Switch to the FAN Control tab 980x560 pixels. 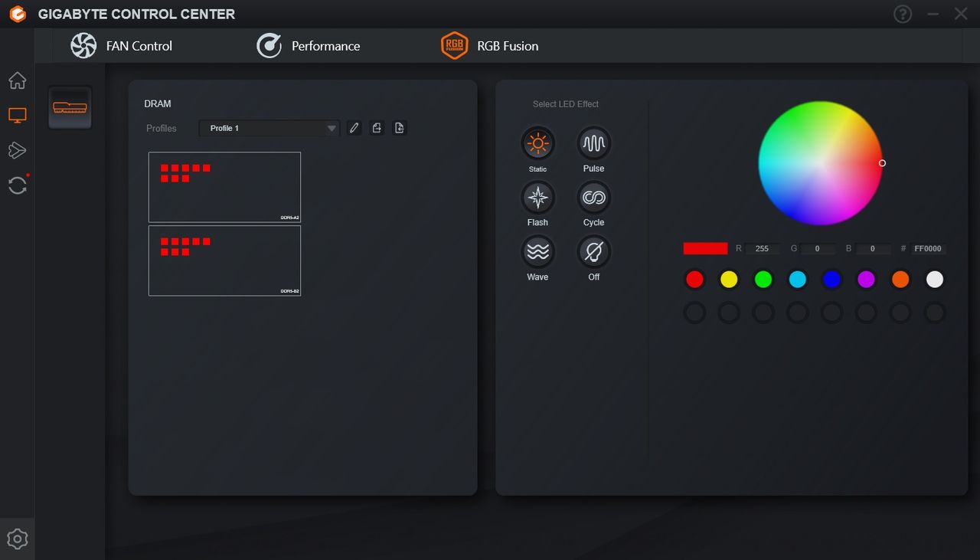(x=122, y=46)
